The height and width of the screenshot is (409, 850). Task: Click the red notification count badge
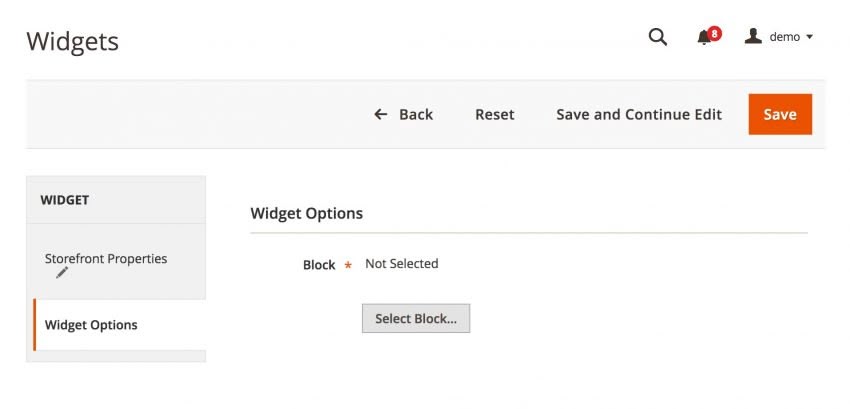(714, 33)
